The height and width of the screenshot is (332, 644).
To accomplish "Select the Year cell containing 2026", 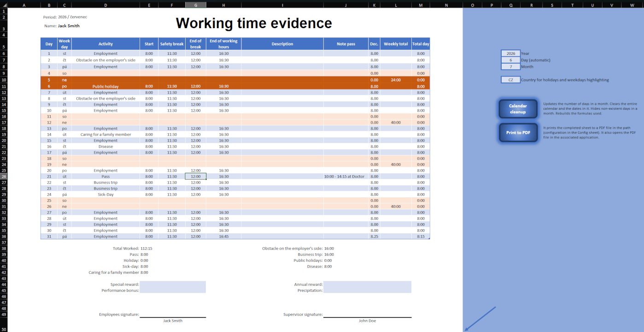I will [x=510, y=53].
